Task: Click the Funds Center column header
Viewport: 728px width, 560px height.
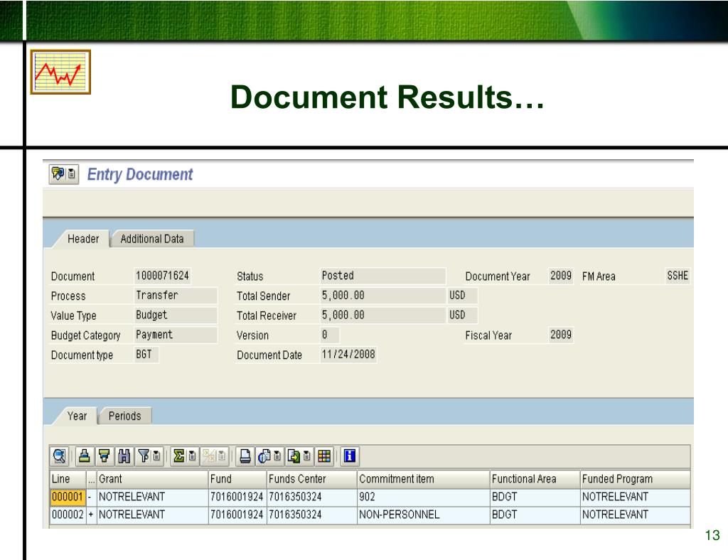Action: 297,479
